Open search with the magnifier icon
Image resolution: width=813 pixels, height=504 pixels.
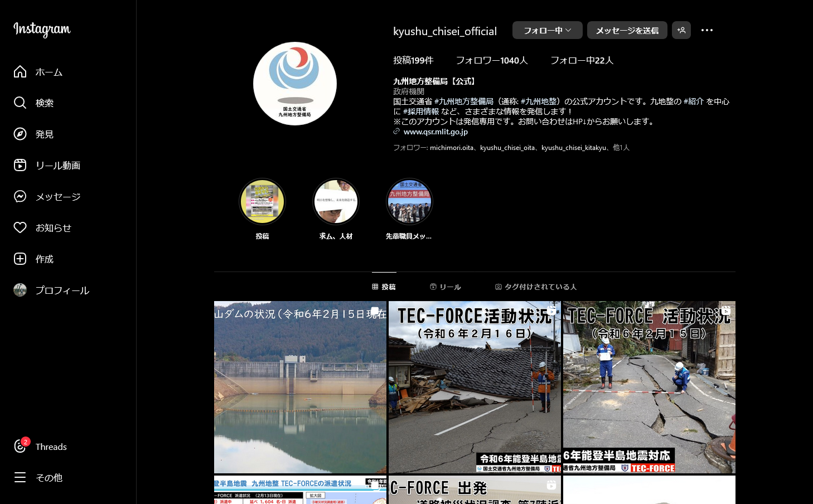tap(20, 103)
